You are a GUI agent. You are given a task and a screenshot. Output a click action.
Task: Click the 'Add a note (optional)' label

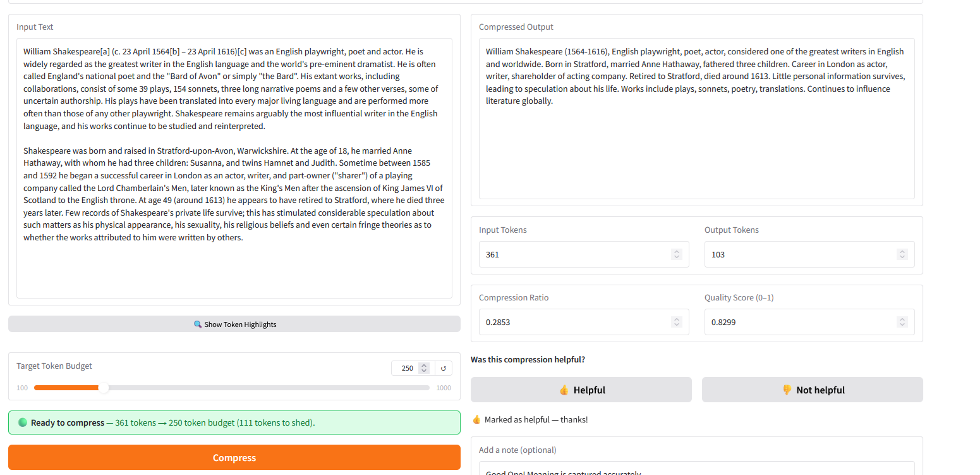point(517,450)
